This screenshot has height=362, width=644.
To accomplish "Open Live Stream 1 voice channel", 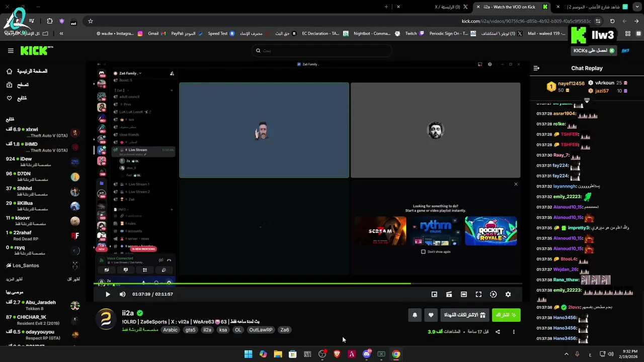I will click(x=139, y=184).
